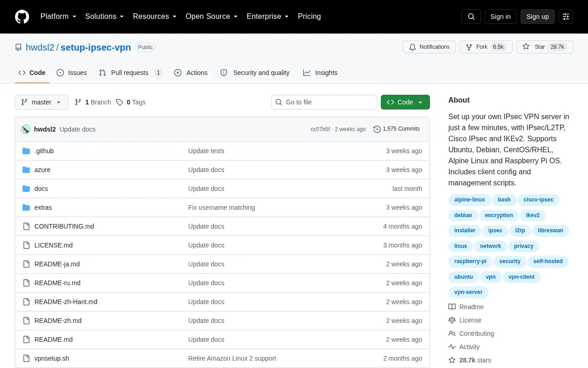Screen dimensions: 588x368
Task: Click the Sign up button
Action: [537, 17]
